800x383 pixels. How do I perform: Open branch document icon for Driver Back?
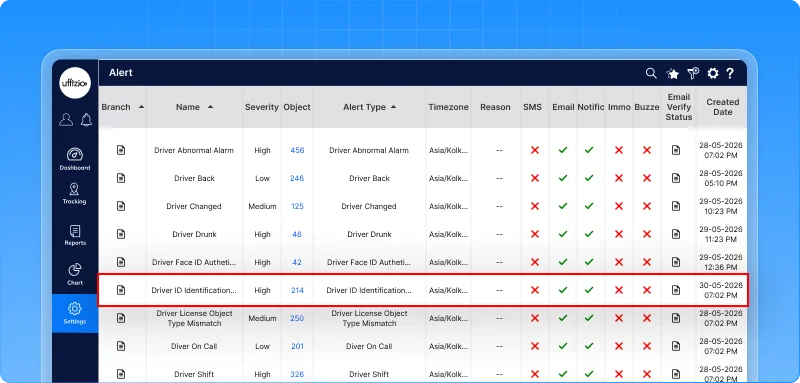(121, 178)
